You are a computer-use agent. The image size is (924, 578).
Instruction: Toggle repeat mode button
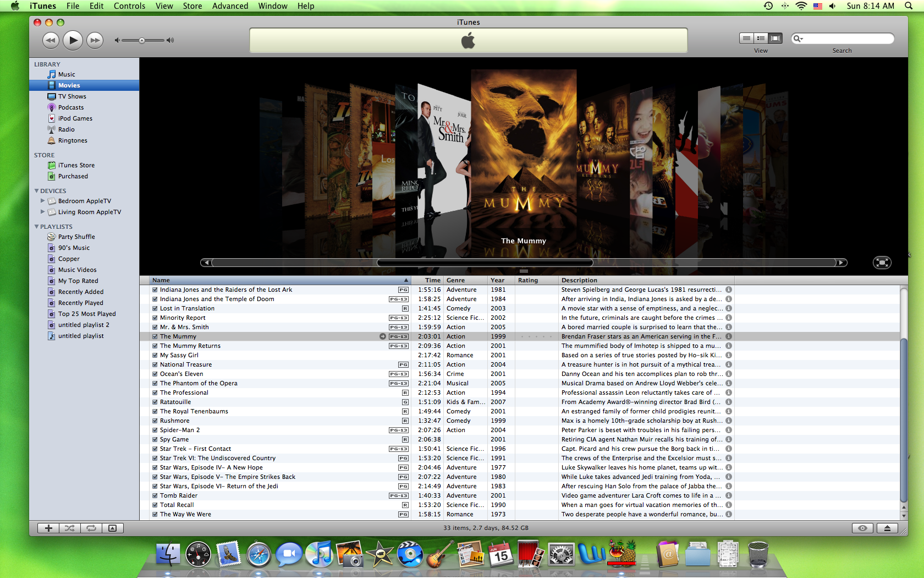click(91, 528)
